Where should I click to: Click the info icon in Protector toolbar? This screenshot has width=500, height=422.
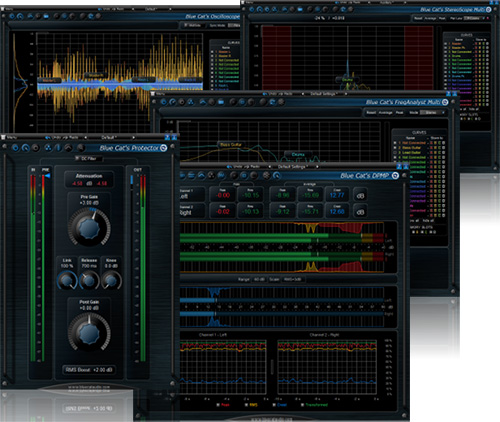[58, 148]
